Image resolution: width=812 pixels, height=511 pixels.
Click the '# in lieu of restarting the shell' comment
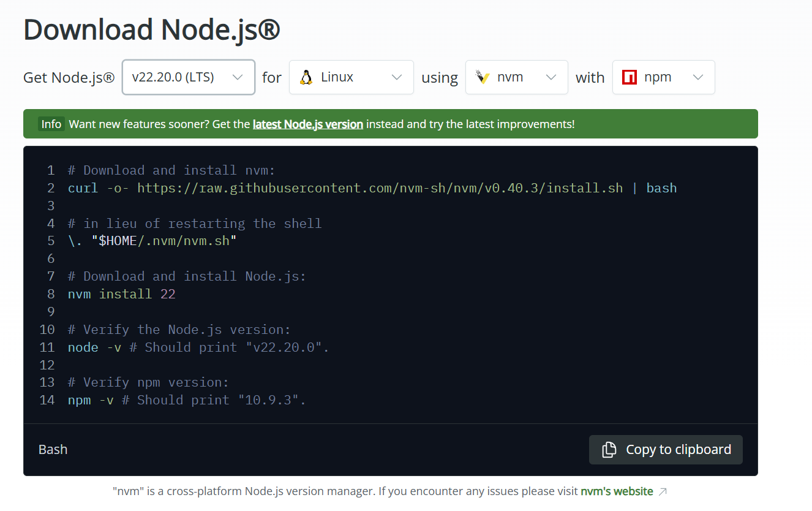click(x=195, y=224)
